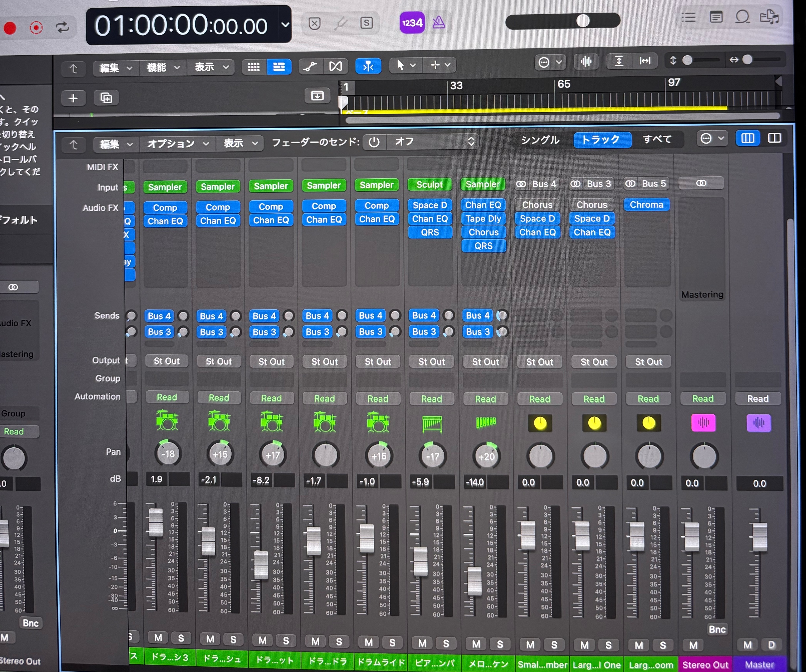Switch mixer to シングル view
Screen dimensions: 806x672
540,140
